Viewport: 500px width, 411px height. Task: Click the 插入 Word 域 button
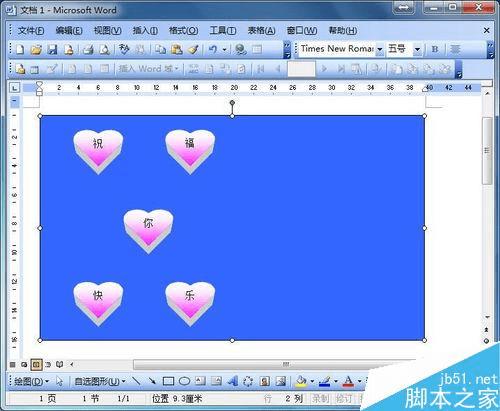pyautogui.click(x=149, y=69)
